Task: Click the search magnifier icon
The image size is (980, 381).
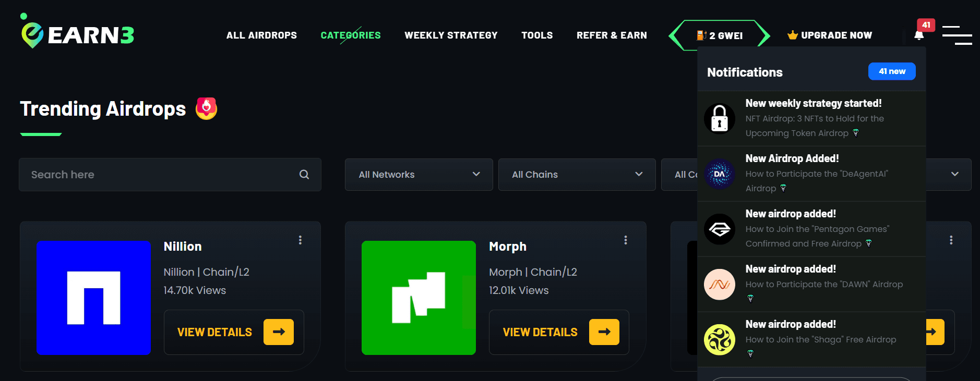Action: (304, 175)
